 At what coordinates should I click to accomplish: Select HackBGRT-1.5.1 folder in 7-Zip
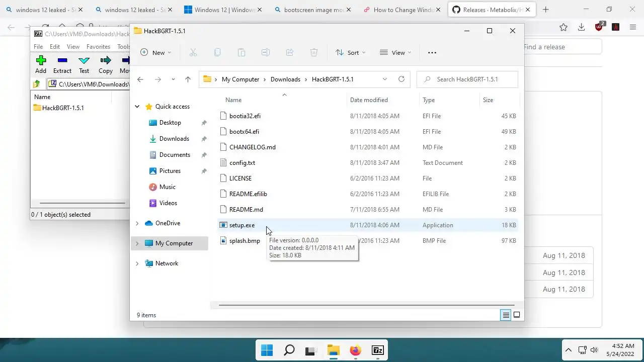(58, 108)
